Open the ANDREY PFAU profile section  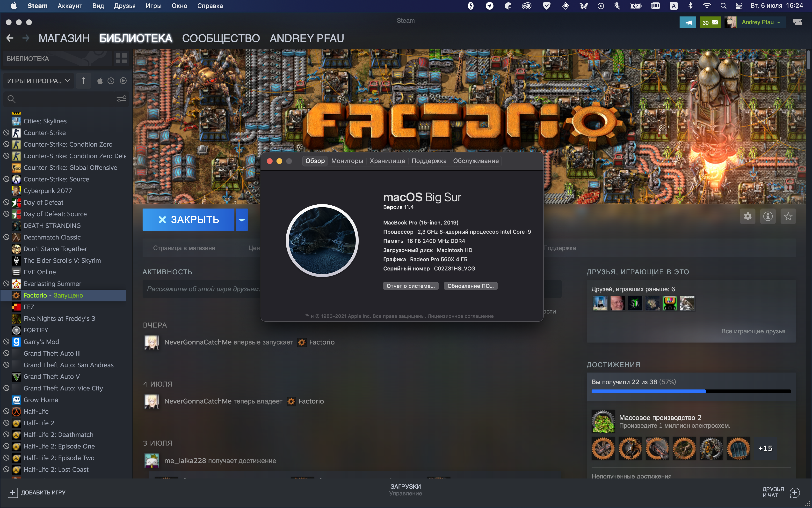307,38
